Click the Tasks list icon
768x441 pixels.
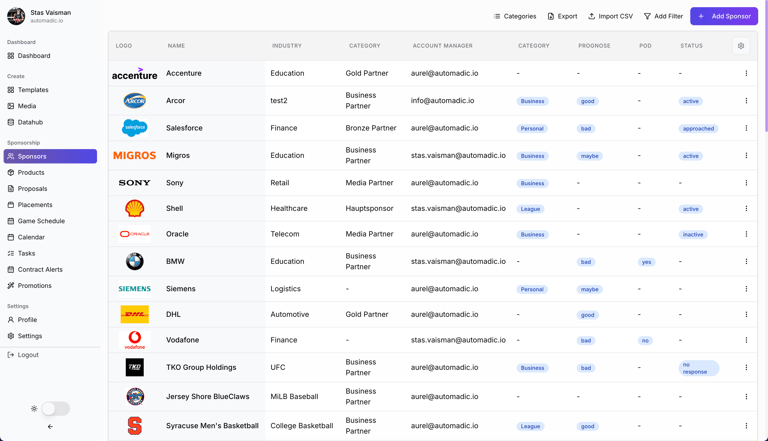(x=11, y=253)
